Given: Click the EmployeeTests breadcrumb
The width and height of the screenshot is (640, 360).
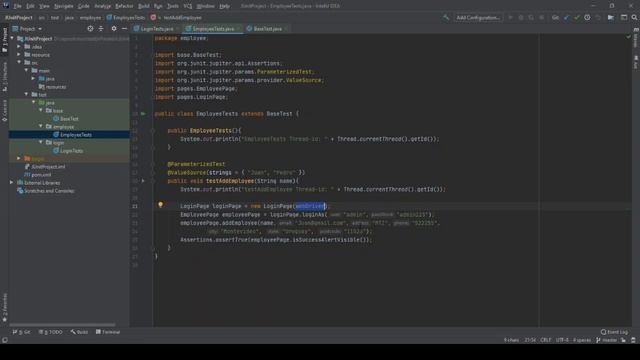Looking at the screenshot, I should [x=126, y=18].
